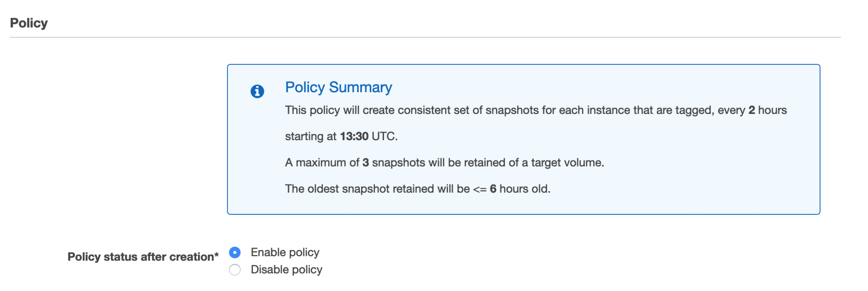868x291 pixels.
Task: Click the bold 13:30 start time
Action: pyautogui.click(x=354, y=136)
